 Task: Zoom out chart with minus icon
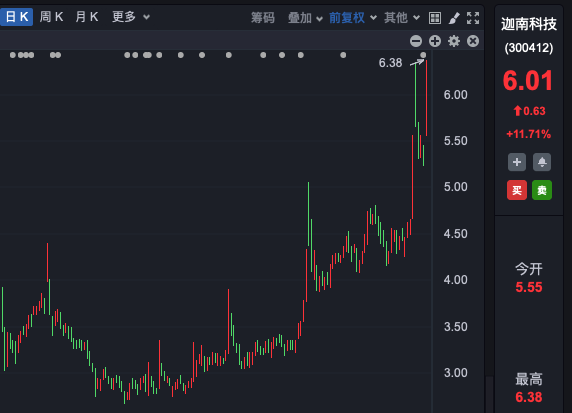[x=416, y=41]
